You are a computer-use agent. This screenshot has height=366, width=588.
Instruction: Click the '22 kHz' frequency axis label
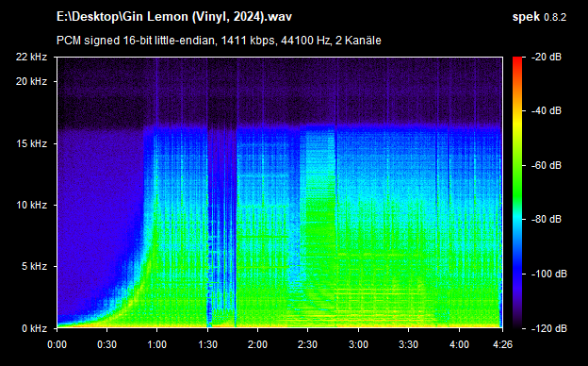click(31, 57)
